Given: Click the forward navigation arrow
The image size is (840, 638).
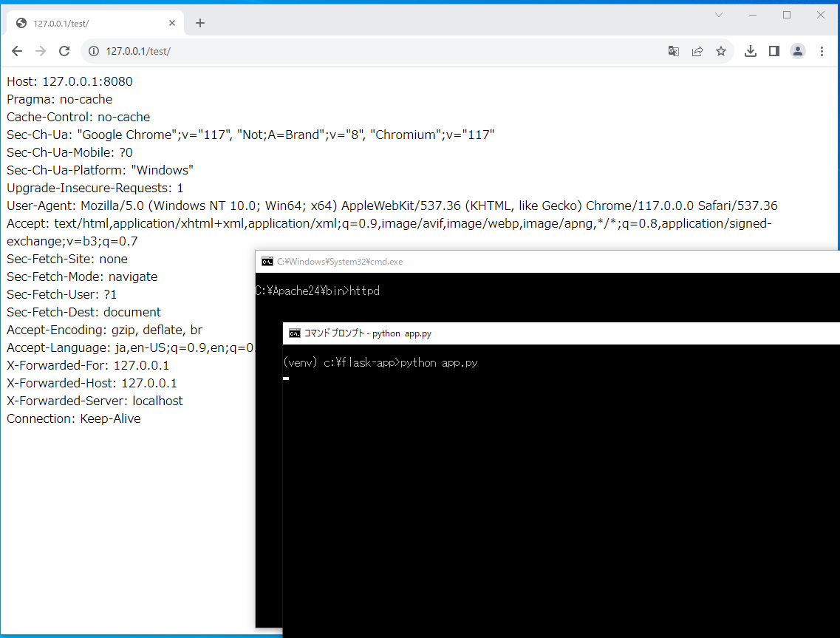Looking at the screenshot, I should (x=40, y=51).
